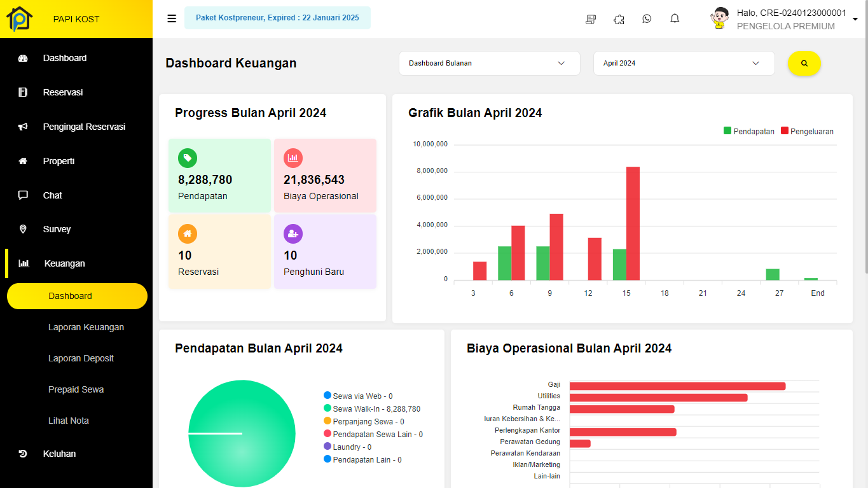Image resolution: width=868 pixels, height=488 pixels.
Task: Select Reservasi in the sidebar
Action: (63, 92)
